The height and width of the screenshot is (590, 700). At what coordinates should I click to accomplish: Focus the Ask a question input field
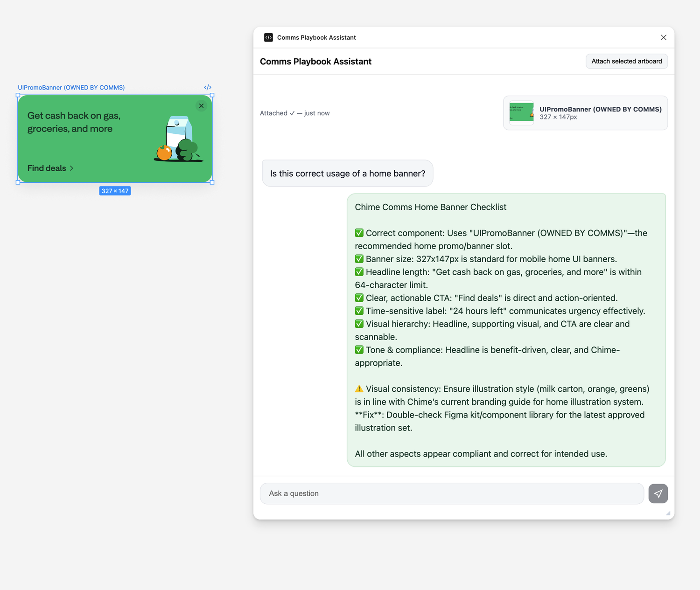point(451,493)
